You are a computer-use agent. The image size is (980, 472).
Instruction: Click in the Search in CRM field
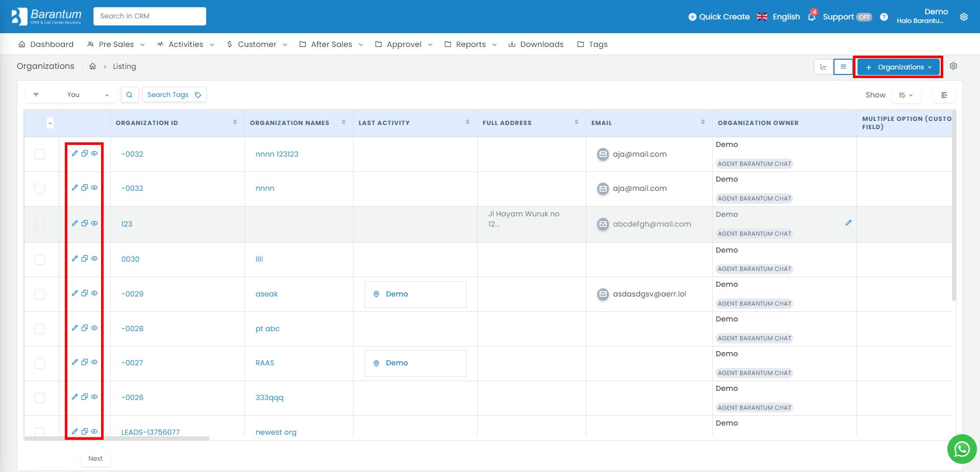pos(150,16)
